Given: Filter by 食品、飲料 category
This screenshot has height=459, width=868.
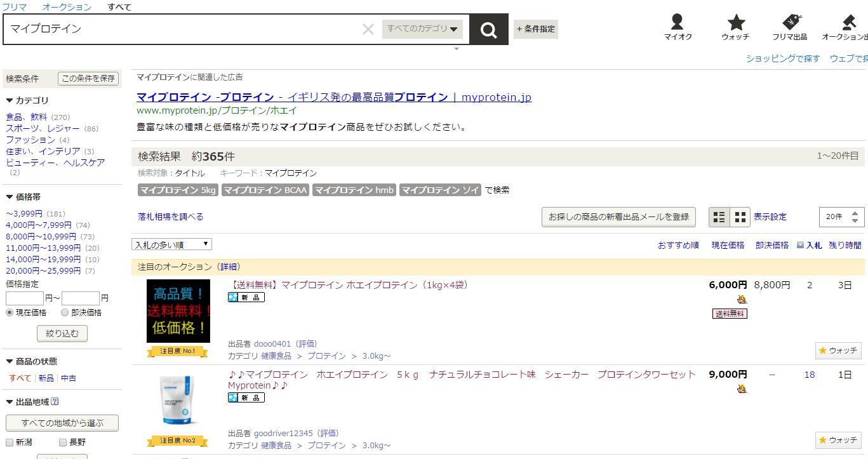Looking at the screenshot, I should pyautogui.click(x=27, y=117).
